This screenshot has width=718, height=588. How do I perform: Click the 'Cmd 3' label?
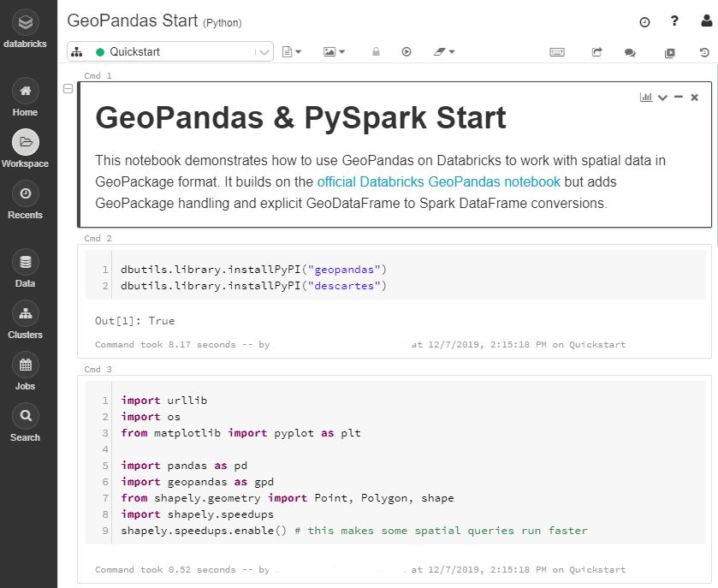click(x=98, y=369)
